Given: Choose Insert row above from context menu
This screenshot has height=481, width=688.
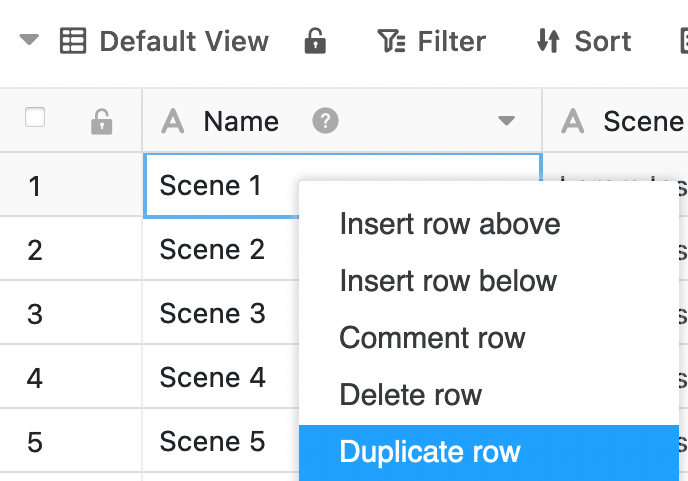Looking at the screenshot, I should click(x=449, y=223).
